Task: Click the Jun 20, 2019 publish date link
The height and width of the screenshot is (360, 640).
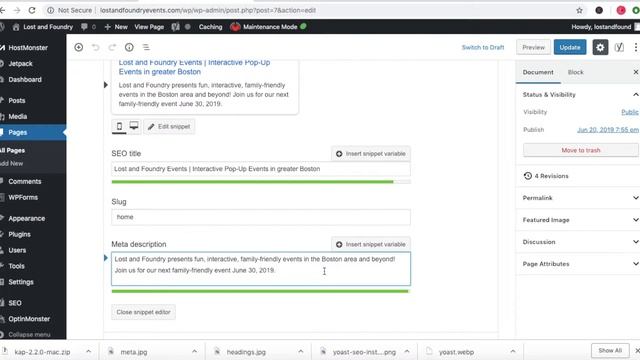Action: click(x=608, y=130)
